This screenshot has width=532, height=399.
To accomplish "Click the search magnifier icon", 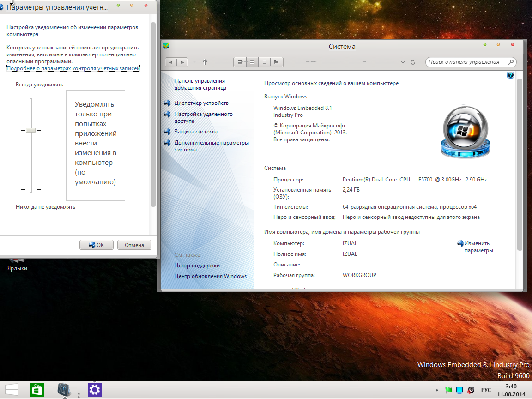I will click(x=511, y=62).
